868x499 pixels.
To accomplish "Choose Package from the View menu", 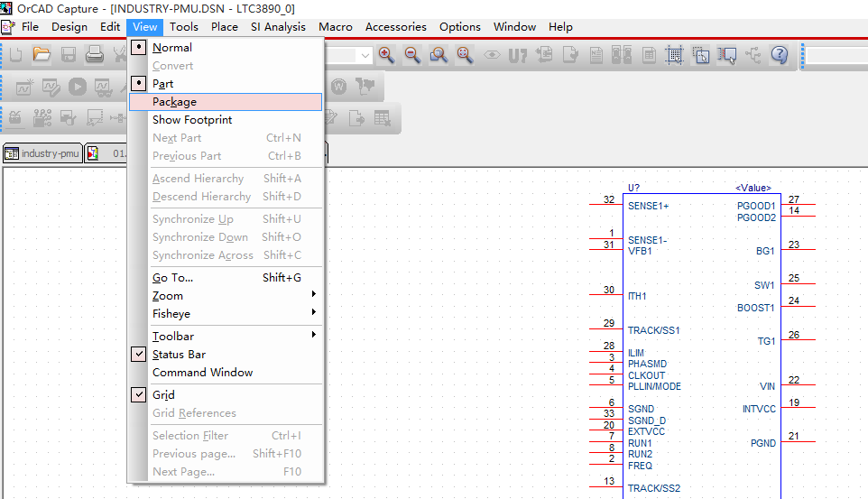I will click(x=174, y=102).
